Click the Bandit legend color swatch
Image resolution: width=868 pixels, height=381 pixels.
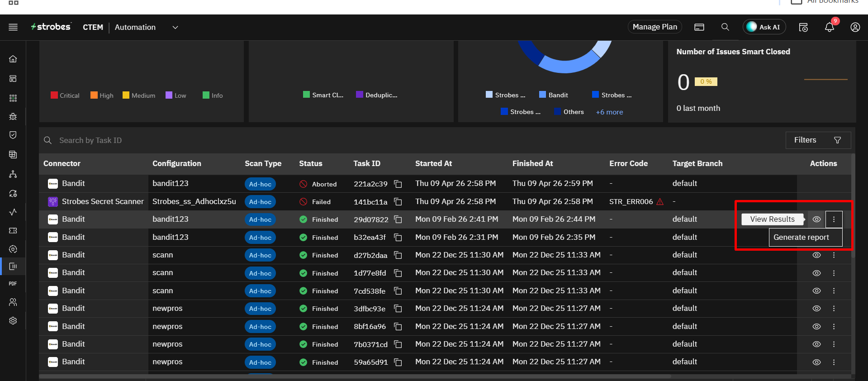pyautogui.click(x=543, y=95)
